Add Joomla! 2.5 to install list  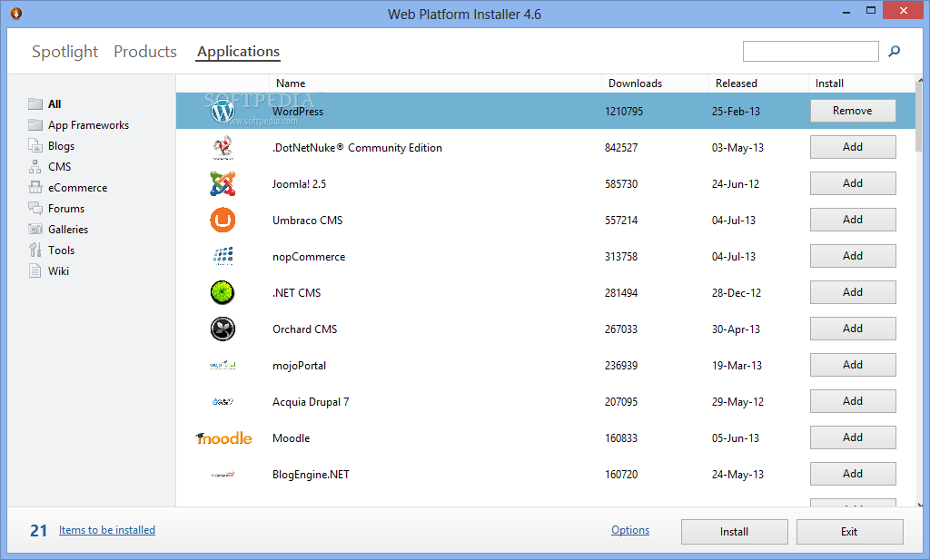click(x=853, y=183)
